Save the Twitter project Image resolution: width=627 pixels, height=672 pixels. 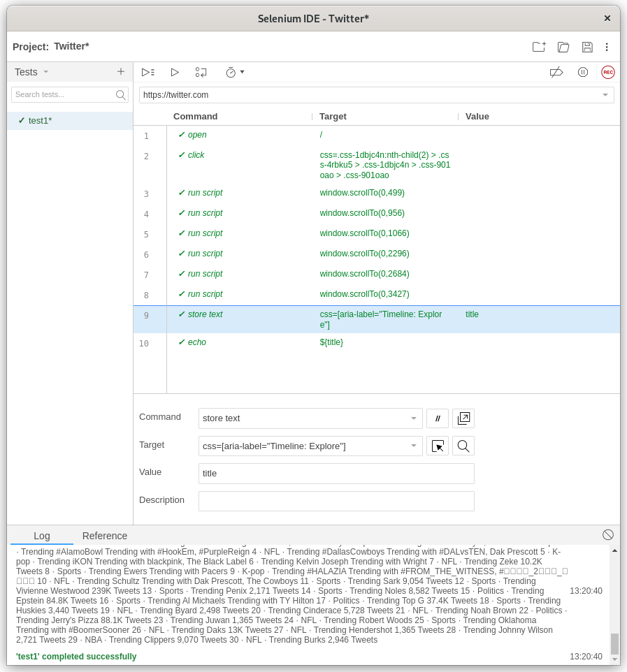coord(587,47)
